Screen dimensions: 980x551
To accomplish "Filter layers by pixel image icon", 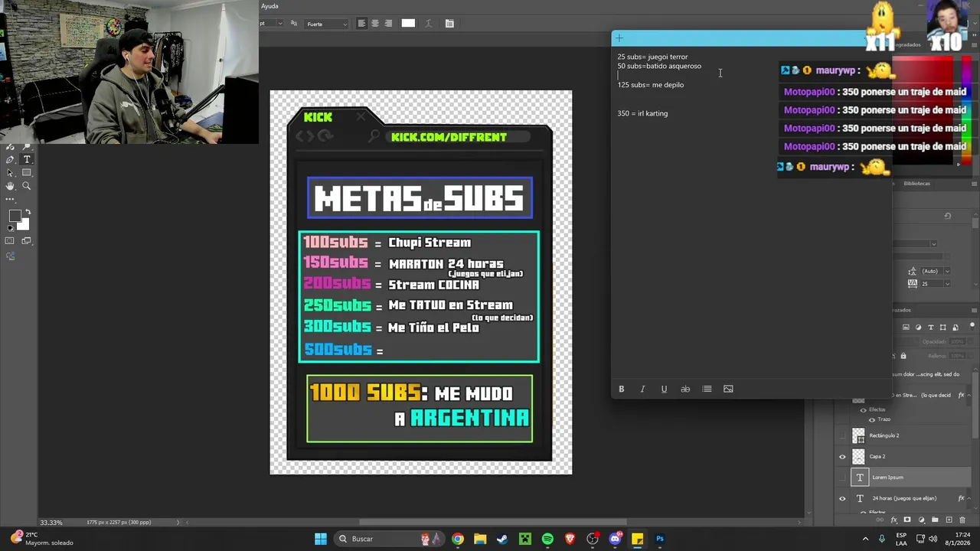I will (x=906, y=328).
